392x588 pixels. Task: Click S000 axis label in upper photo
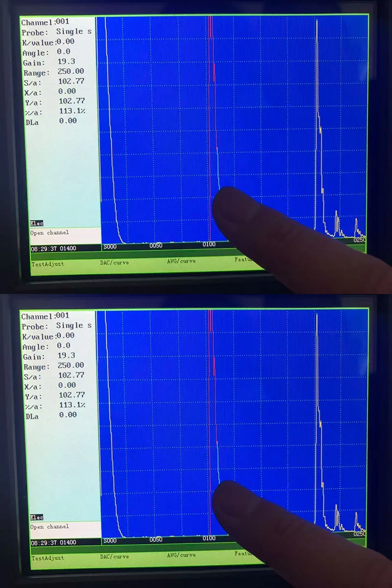[x=110, y=246]
